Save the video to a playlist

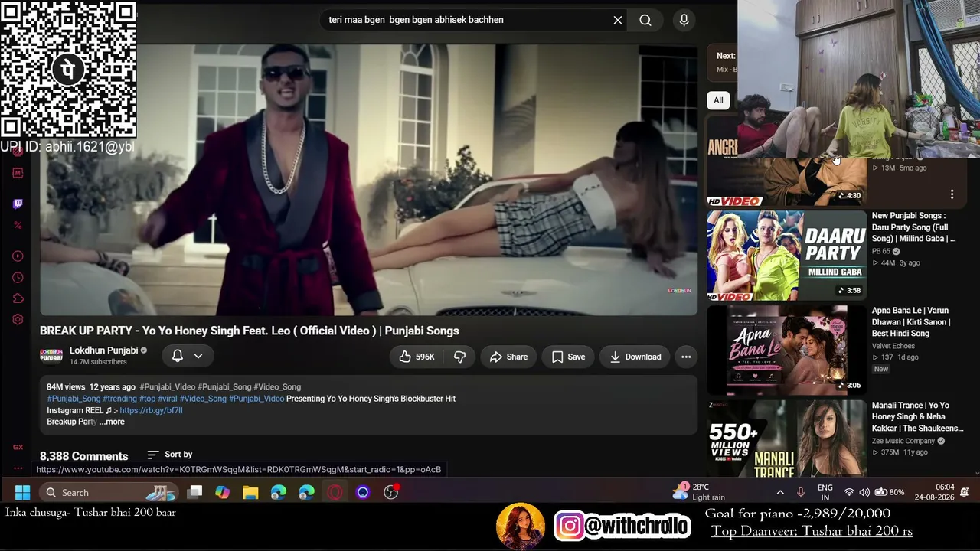coord(568,357)
